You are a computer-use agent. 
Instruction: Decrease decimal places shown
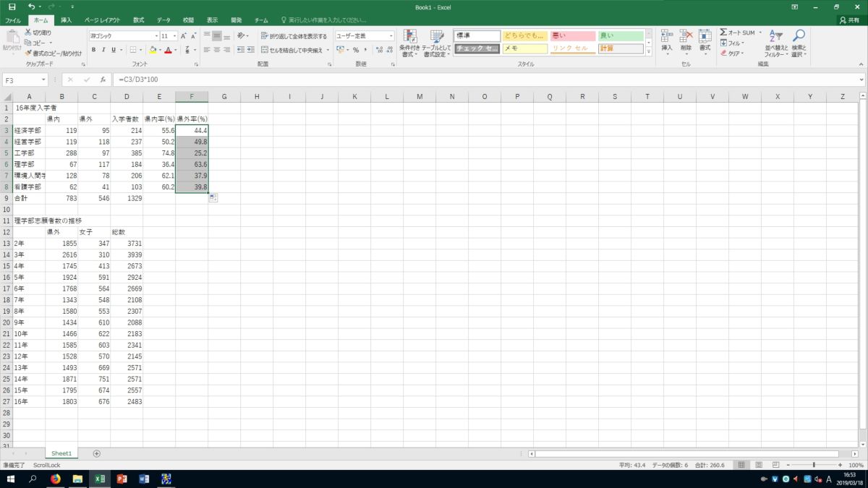(388, 50)
